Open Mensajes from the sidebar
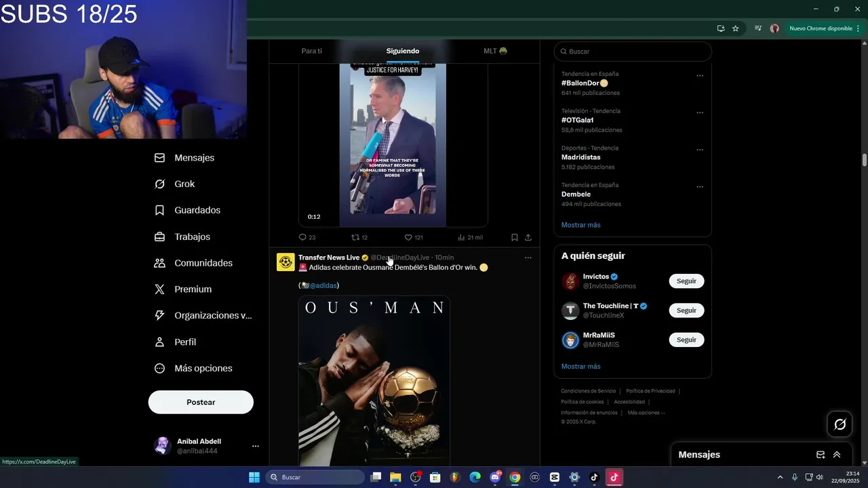Screen dimensions: 868x488 pos(184,157)
